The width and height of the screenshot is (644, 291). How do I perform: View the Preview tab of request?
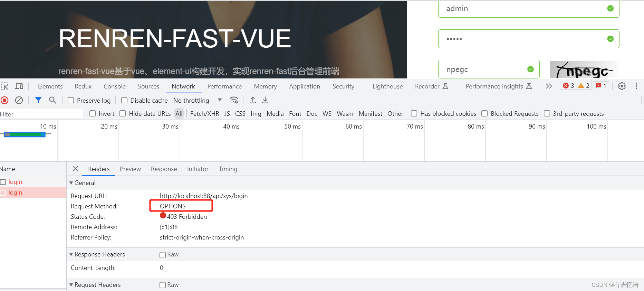(130, 169)
